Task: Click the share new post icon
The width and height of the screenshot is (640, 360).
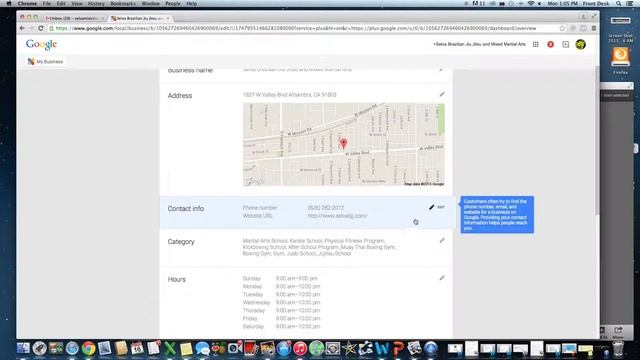Action: click(565, 44)
